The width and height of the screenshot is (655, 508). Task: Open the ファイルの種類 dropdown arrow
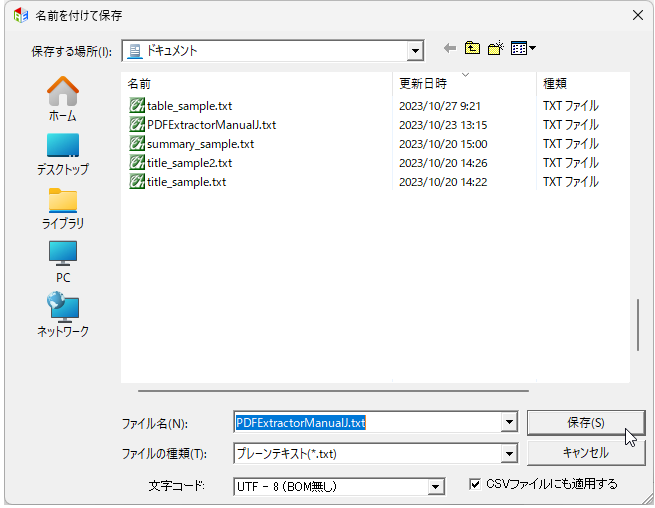[x=509, y=454]
